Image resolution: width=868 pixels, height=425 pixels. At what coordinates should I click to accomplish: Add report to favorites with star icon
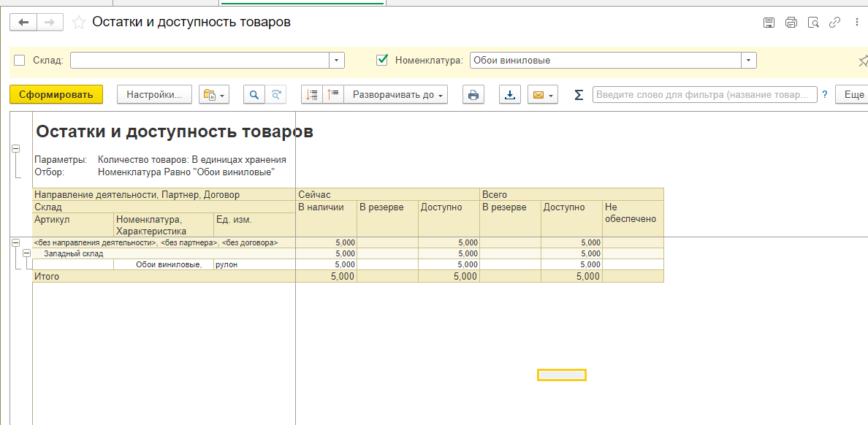tap(78, 23)
